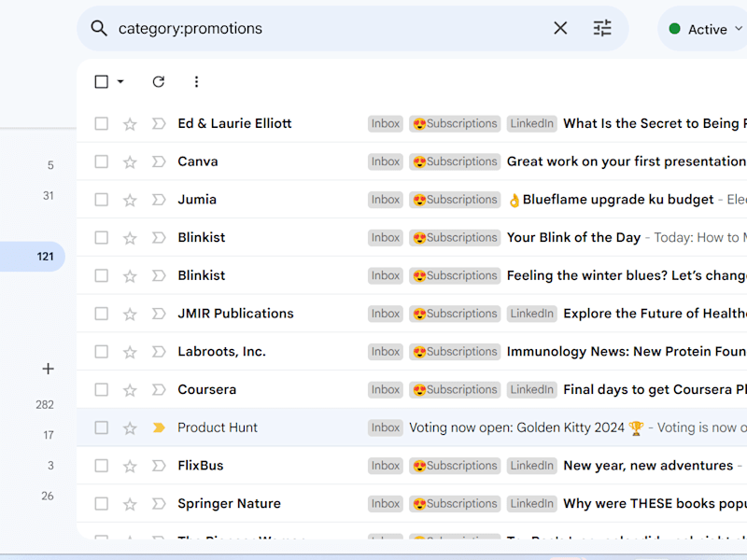Select the Canva email checkbox
747x560 pixels.
click(102, 161)
